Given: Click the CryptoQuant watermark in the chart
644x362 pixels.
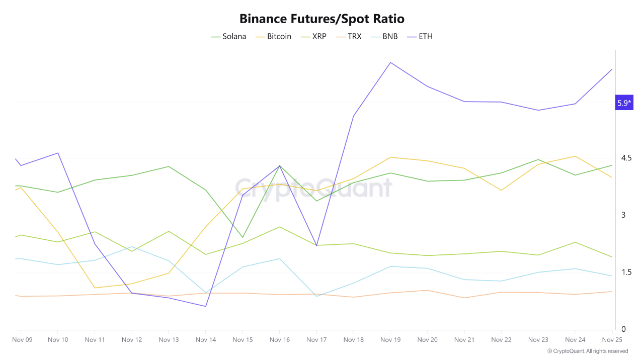Looking at the screenshot, I should click(x=313, y=189).
